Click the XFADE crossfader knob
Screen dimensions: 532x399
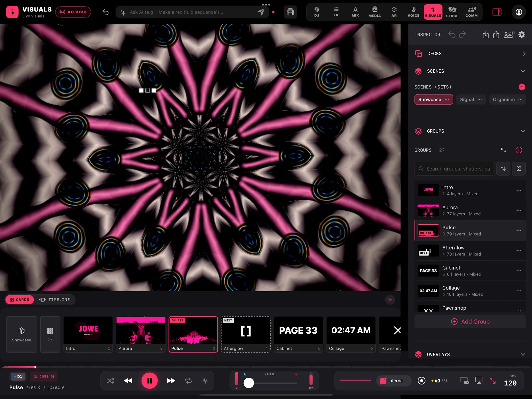point(249,383)
